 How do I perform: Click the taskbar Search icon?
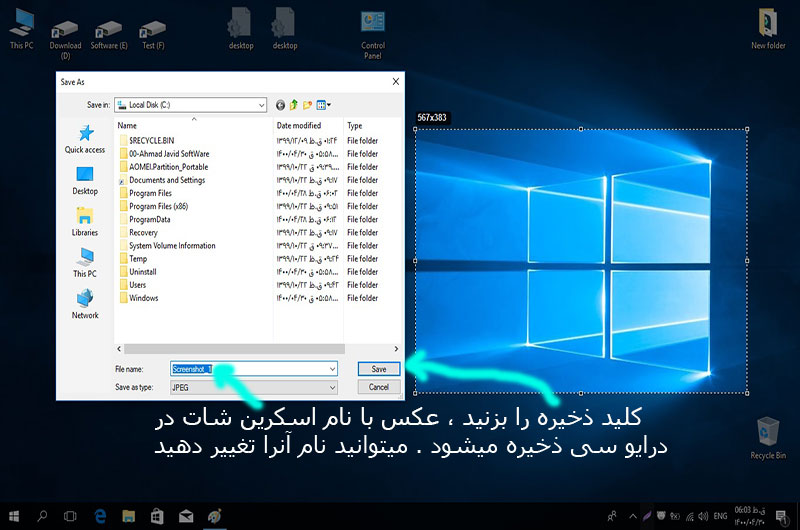pos(42,516)
